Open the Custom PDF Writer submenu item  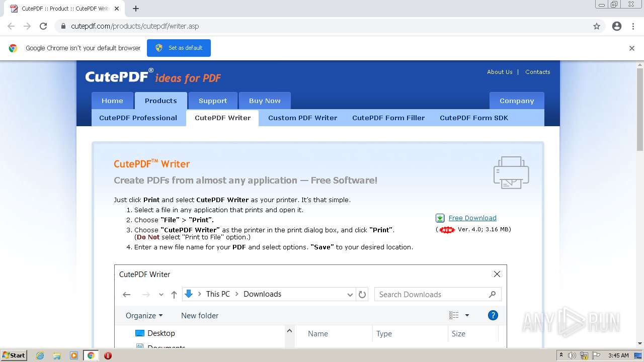click(303, 118)
